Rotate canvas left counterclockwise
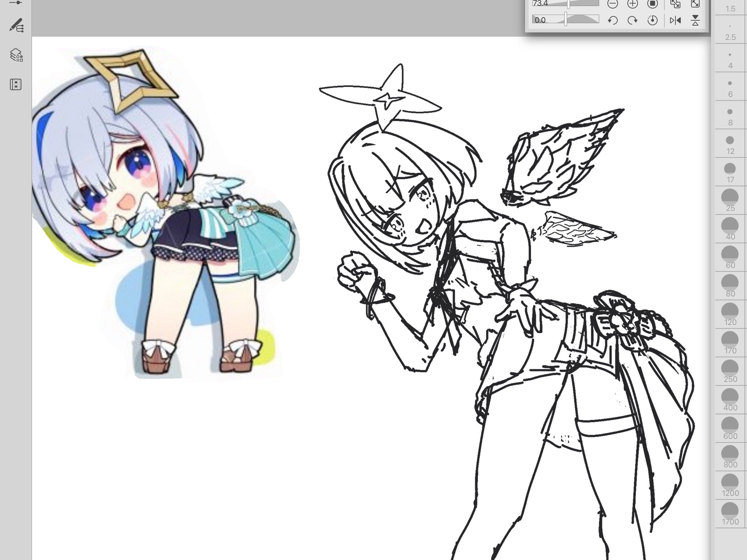The width and height of the screenshot is (747, 560). click(613, 20)
